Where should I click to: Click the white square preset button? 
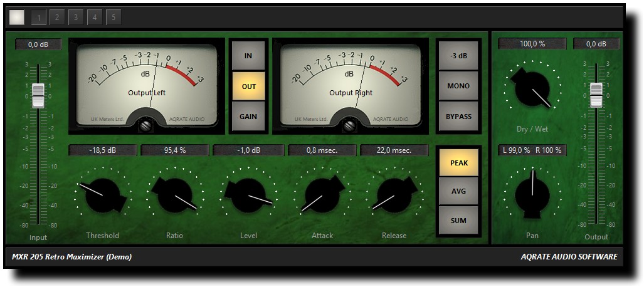(17, 18)
